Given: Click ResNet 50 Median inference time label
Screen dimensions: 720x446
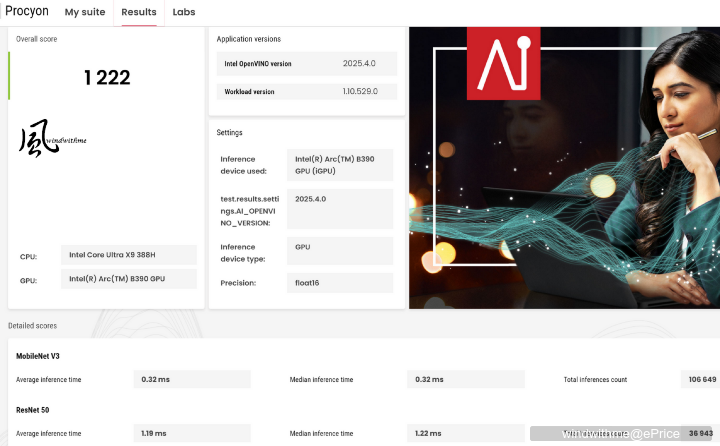Looking at the screenshot, I should tap(321, 434).
